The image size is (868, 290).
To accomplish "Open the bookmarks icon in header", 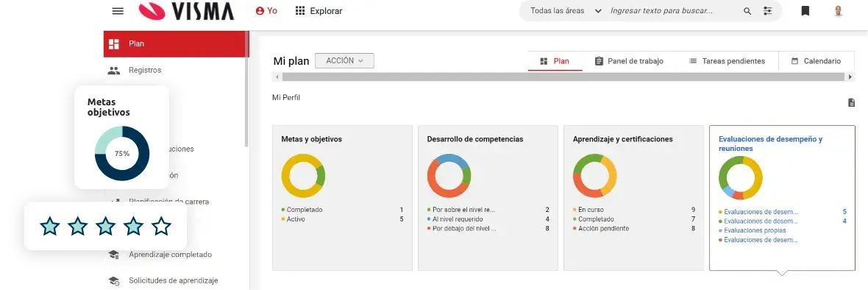I will coord(805,10).
